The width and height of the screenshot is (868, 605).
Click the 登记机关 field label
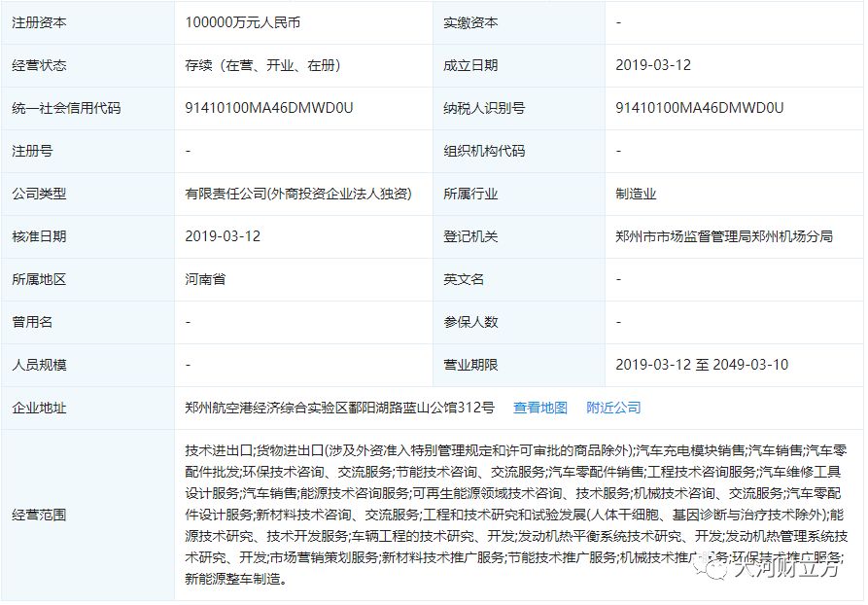tap(470, 236)
